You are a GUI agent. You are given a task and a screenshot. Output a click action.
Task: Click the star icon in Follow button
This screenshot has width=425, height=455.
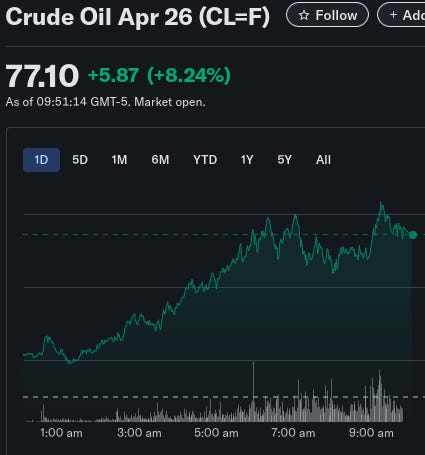pos(303,15)
